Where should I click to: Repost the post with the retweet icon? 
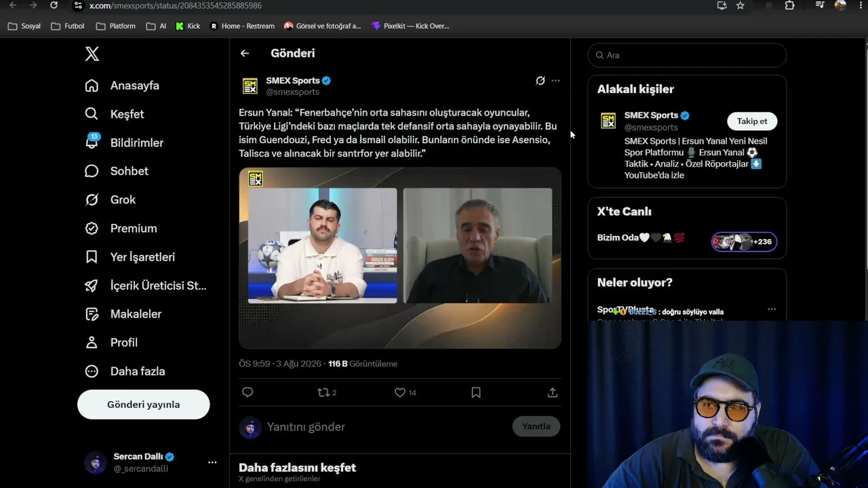click(323, 392)
